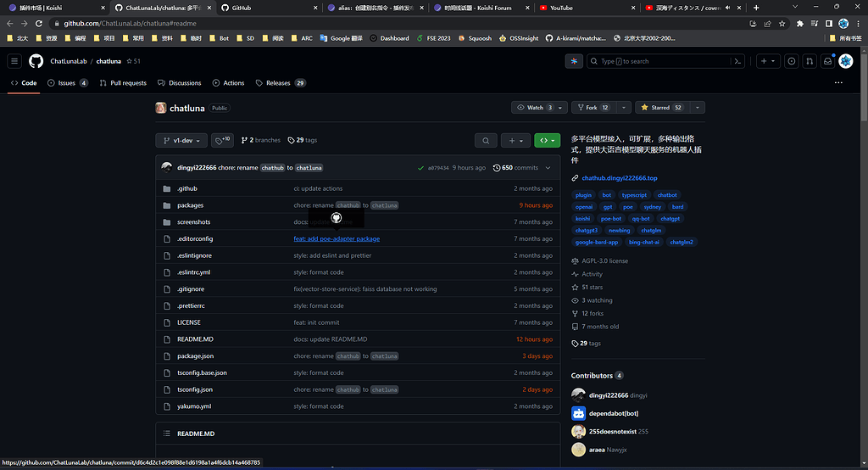Reload the page with browser refresh icon
The height and width of the screenshot is (470, 868).
39,23
